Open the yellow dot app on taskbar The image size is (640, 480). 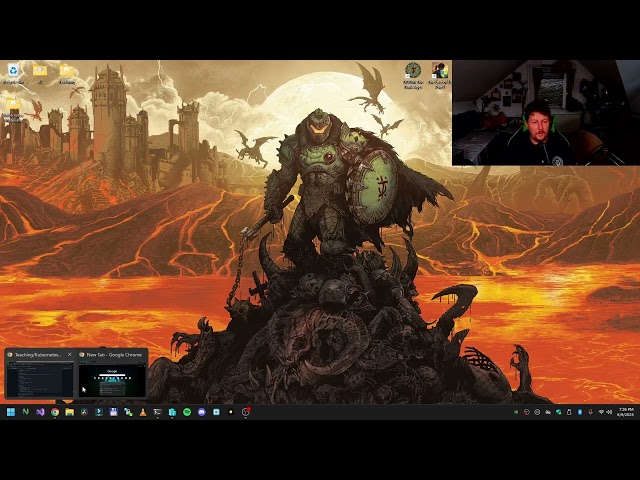231,412
